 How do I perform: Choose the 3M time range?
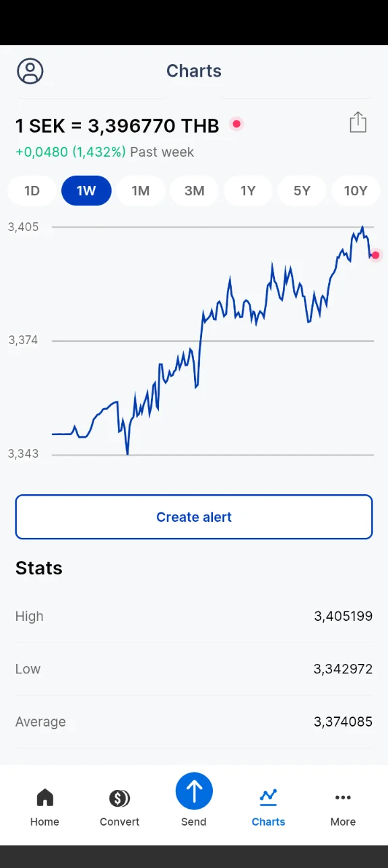click(194, 191)
